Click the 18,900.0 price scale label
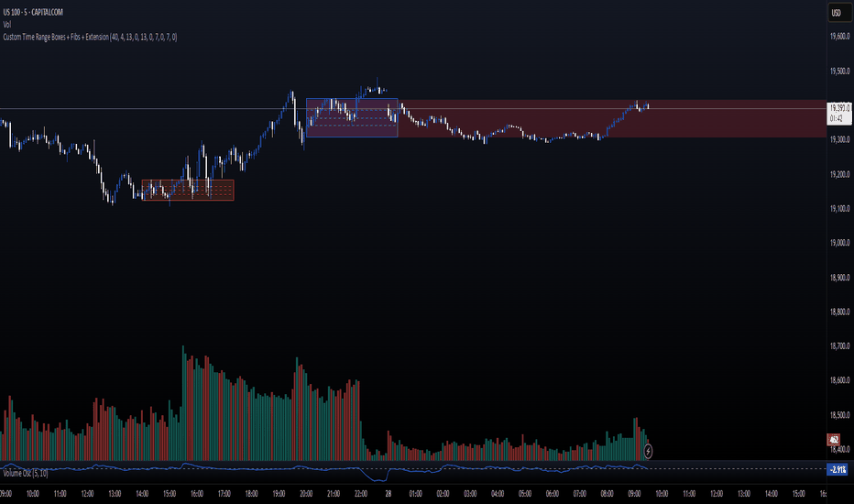 (x=839, y=278)
